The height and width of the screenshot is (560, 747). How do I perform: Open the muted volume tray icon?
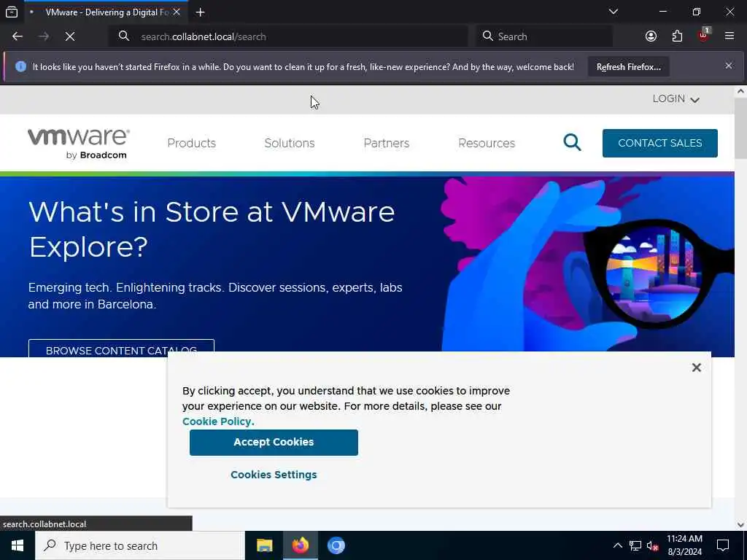(653, 545)
